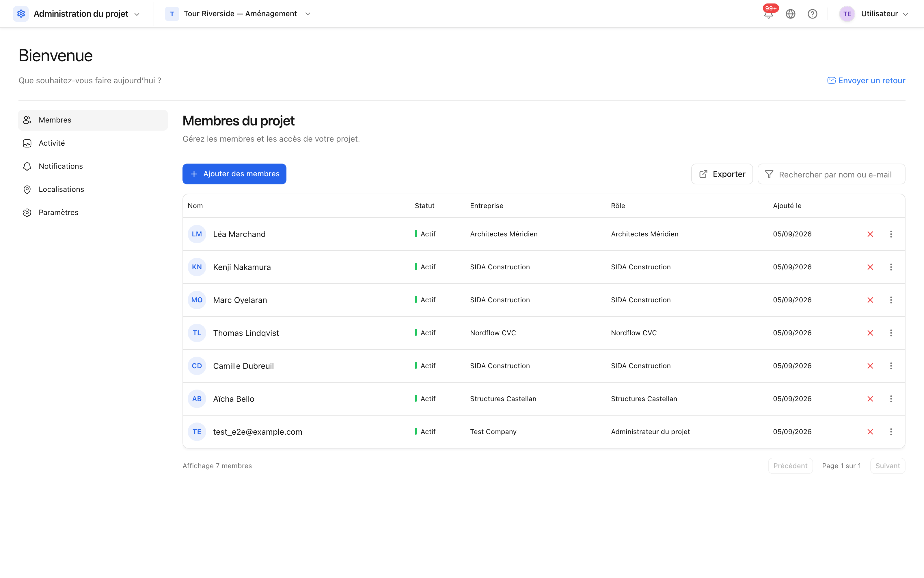The image size is (924, 578).
Task: Open more options for Aïcha Bello
Action: tap(891, 399)
